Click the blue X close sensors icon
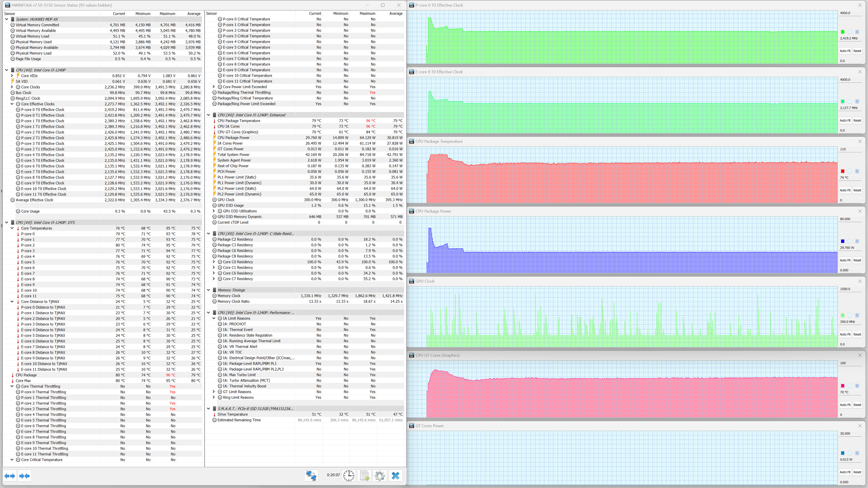868x488 pixels. click(396, 476)
